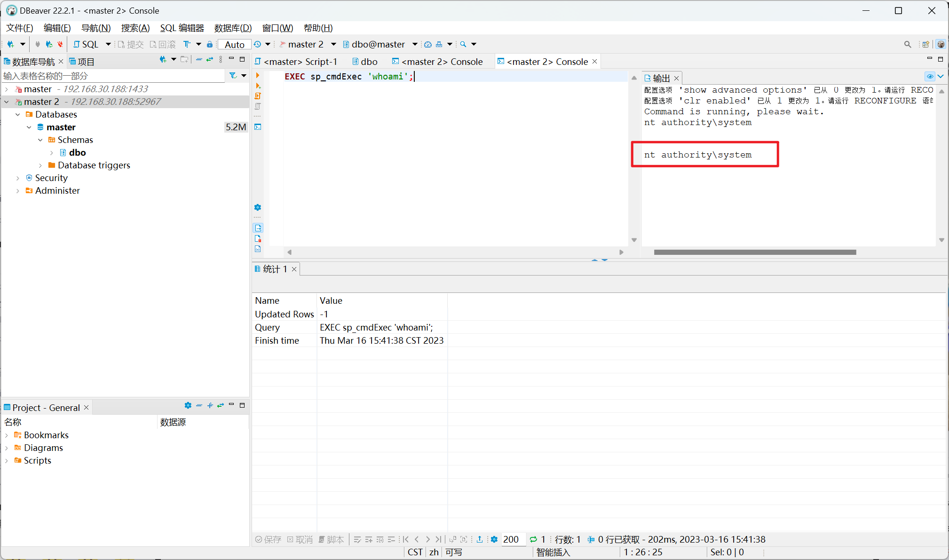Click the 保存 button
The image size is (949, 560).
tap(268, 539)
